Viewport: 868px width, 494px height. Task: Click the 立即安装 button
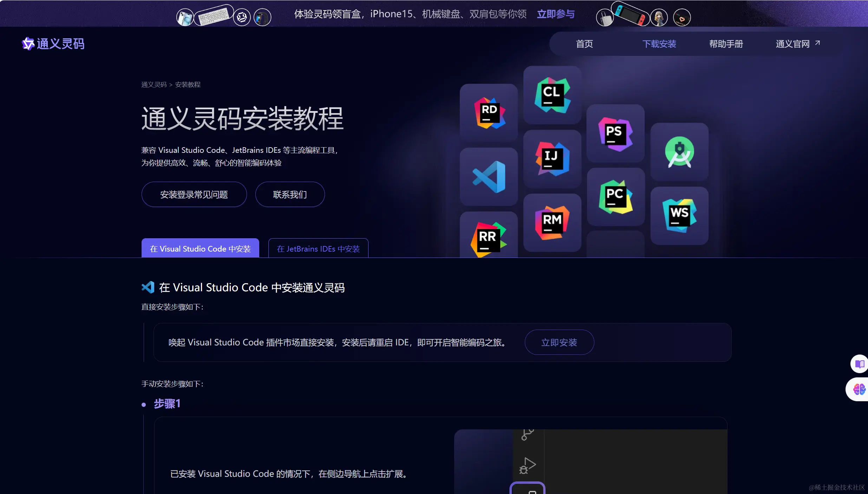coord(559,342)
